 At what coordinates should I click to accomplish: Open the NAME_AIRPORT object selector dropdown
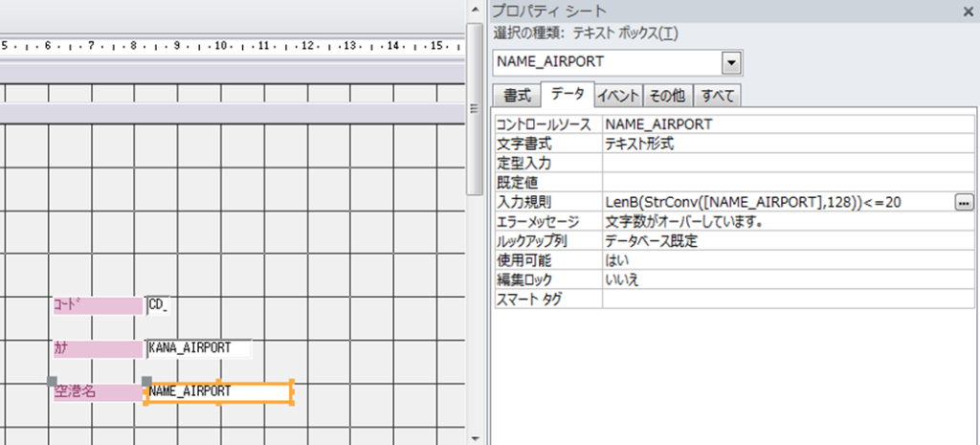[x=732, y=63]
